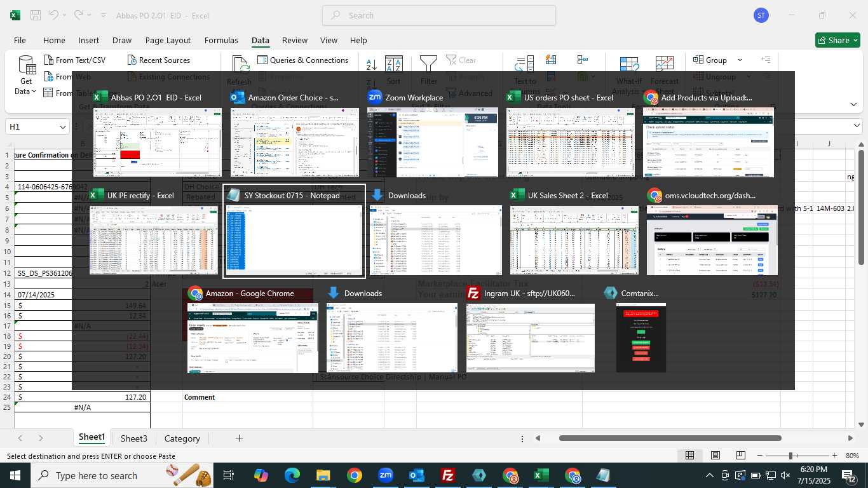Click the horizontal scrollbar
Screen dimensions: 868x488
coord(670,438)
